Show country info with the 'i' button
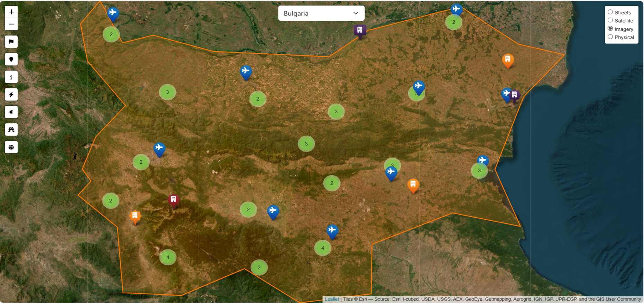The width and height of the screenshot is (644, 303). 11,77
